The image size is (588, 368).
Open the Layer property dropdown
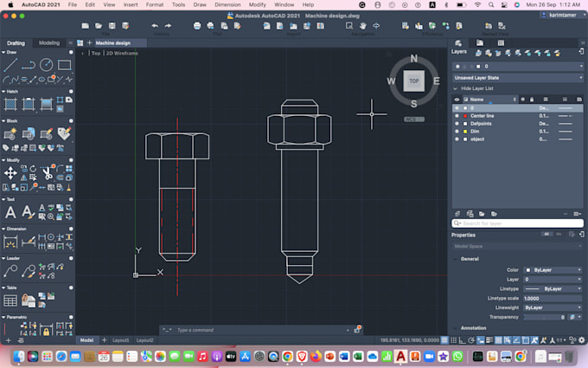[x=553, y=280]
